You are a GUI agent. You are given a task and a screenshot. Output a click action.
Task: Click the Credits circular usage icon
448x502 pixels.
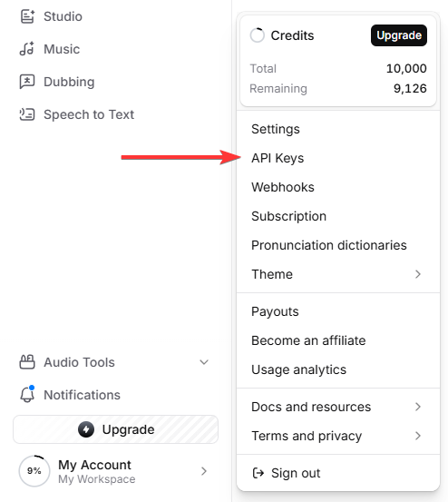(x=257, y=35)
